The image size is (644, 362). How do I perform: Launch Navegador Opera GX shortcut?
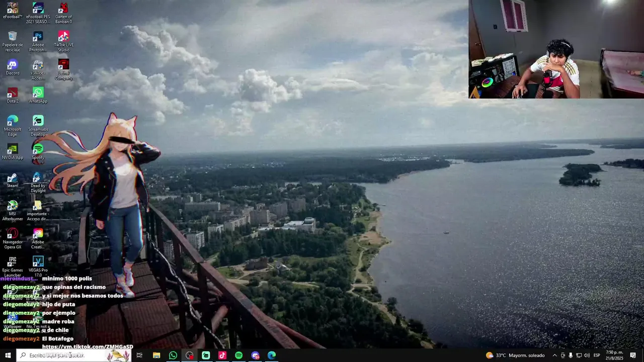(x=13, y=238)
